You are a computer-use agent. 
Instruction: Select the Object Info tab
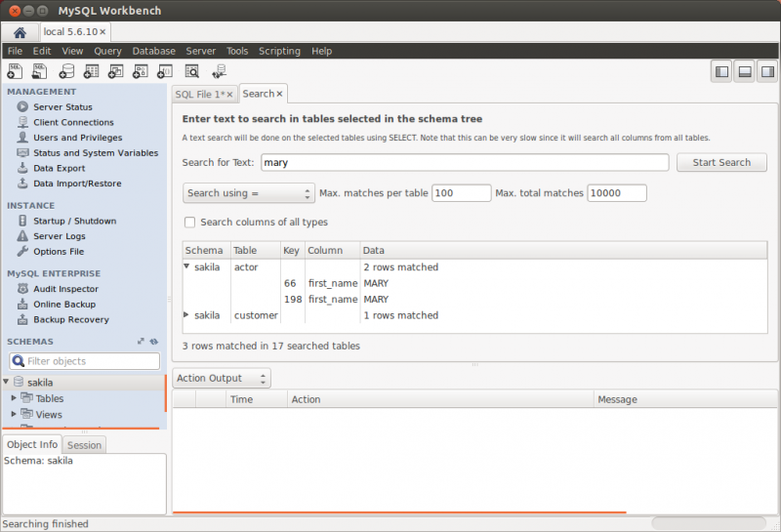click(x=32, y=445)
